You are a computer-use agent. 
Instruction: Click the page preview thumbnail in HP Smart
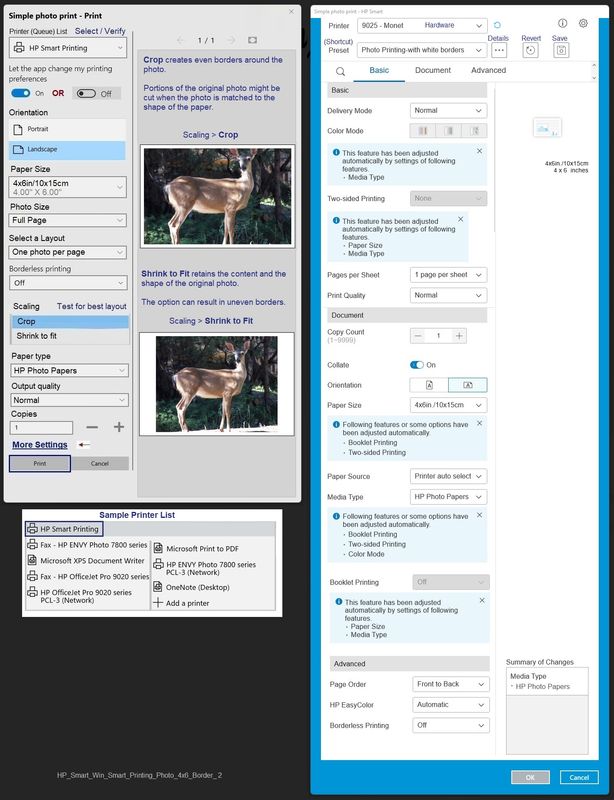[x=547, y=128]
